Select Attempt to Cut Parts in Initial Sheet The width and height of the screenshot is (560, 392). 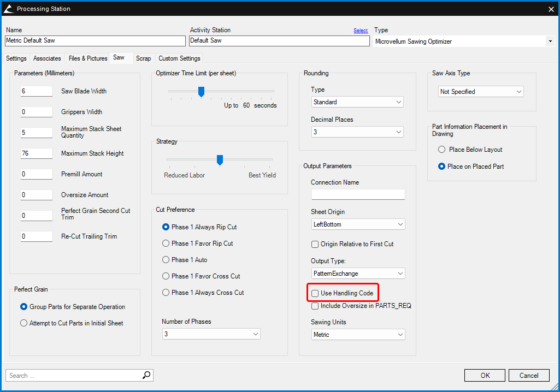24,323
